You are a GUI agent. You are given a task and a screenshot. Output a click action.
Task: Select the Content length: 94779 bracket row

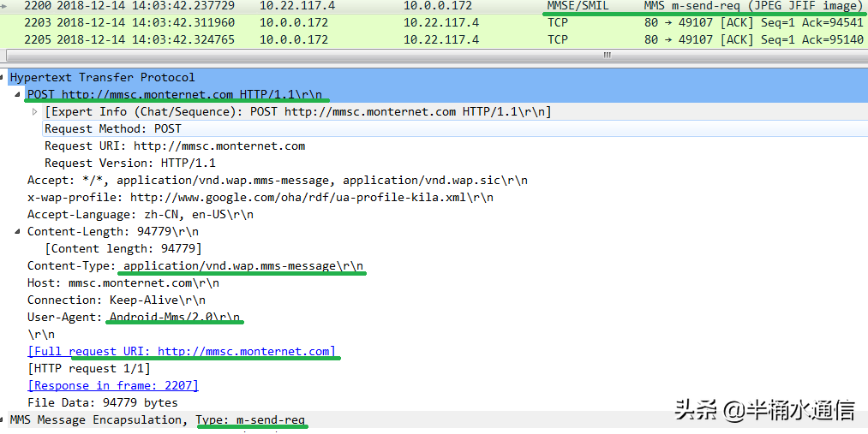[123, 249]
